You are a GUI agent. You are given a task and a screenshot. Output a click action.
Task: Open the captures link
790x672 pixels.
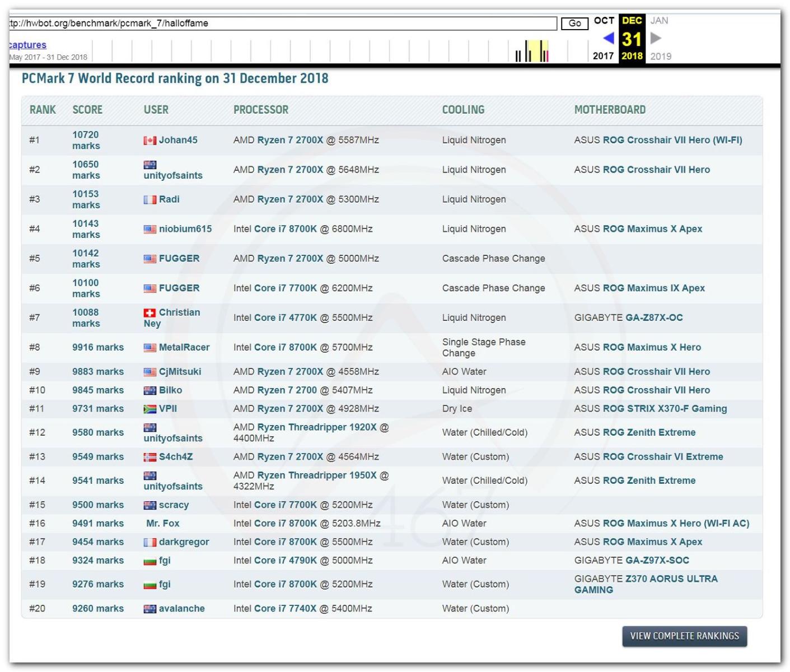(27, 45)
